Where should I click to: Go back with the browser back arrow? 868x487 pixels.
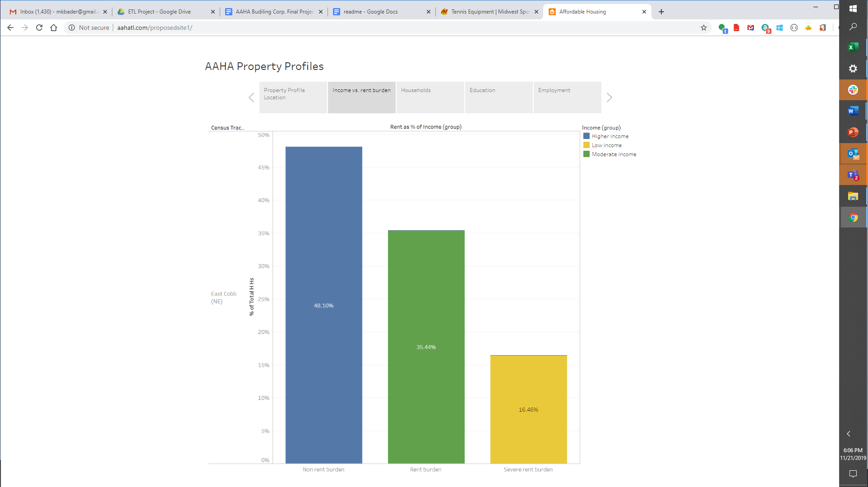(10, 28)
